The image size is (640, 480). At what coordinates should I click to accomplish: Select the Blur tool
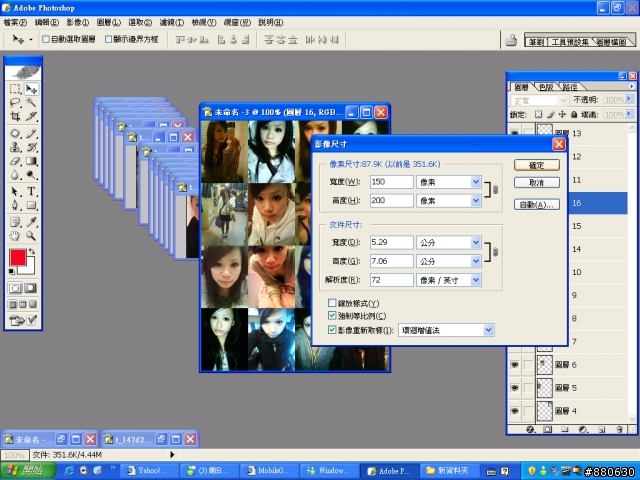pos(15,175)
